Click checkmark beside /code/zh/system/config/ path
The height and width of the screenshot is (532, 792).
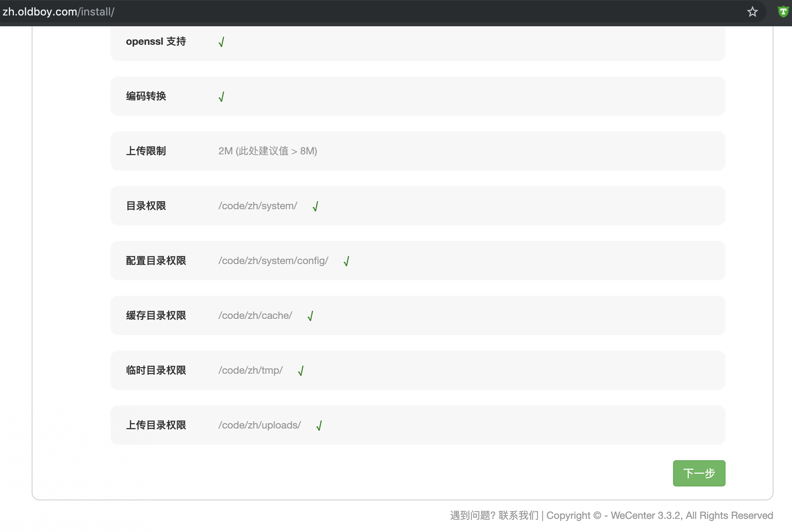tap(346, 261)
